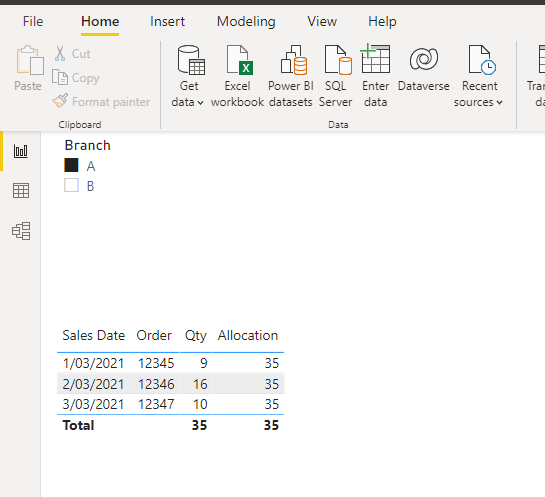Switch to the View ribbon tab
Viewport: 545px width, 497px height.
(x=322, y=22)
